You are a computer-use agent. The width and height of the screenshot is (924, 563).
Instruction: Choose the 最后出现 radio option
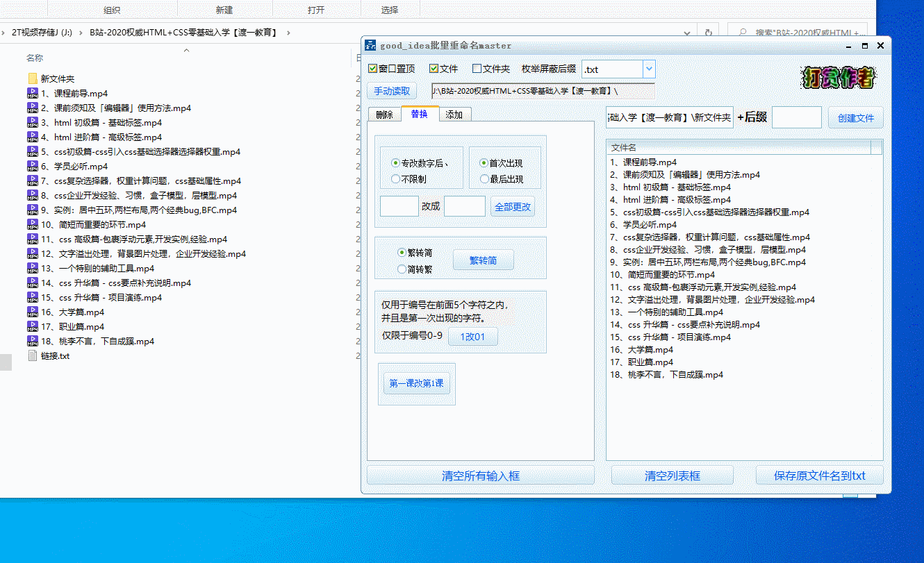tap(484, 179)
